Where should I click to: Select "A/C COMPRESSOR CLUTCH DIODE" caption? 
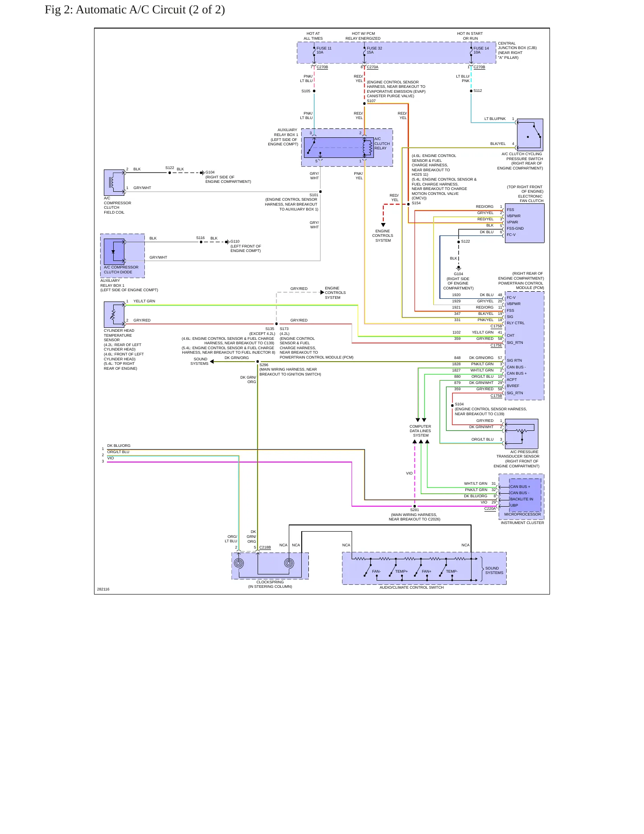click(x=121, y=270)
